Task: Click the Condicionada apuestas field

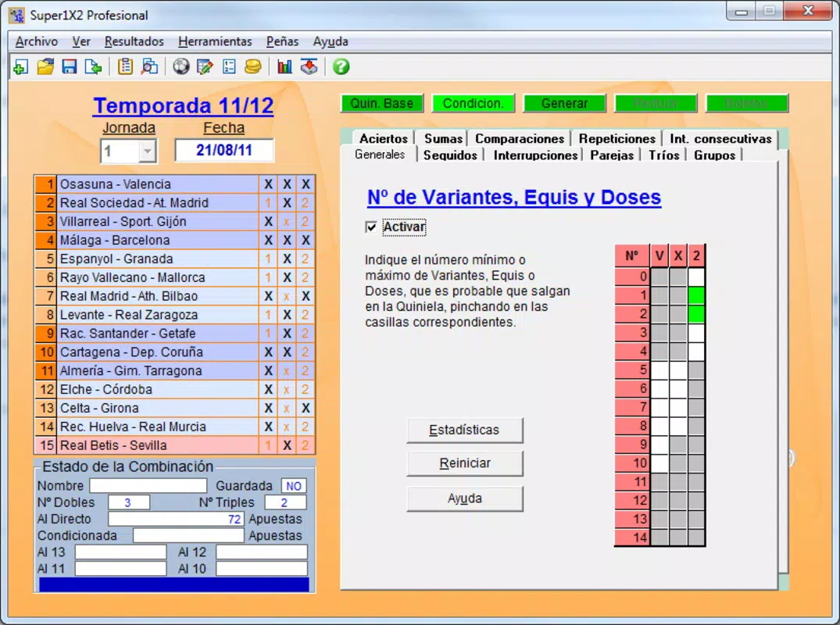Action: click(188, 536)
